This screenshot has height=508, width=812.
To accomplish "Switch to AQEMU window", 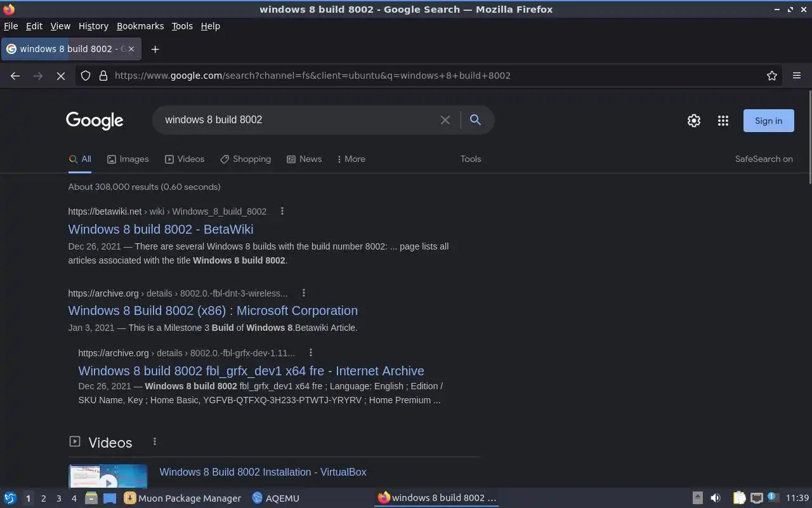I will pos(275,498).
